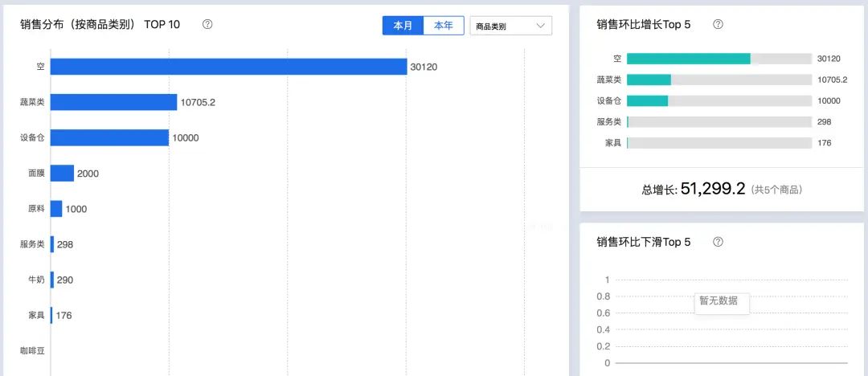Screen dimensions: 868x376
Task: Click the 销售环比增长Top 5 title
Action: tap(644, 24)
